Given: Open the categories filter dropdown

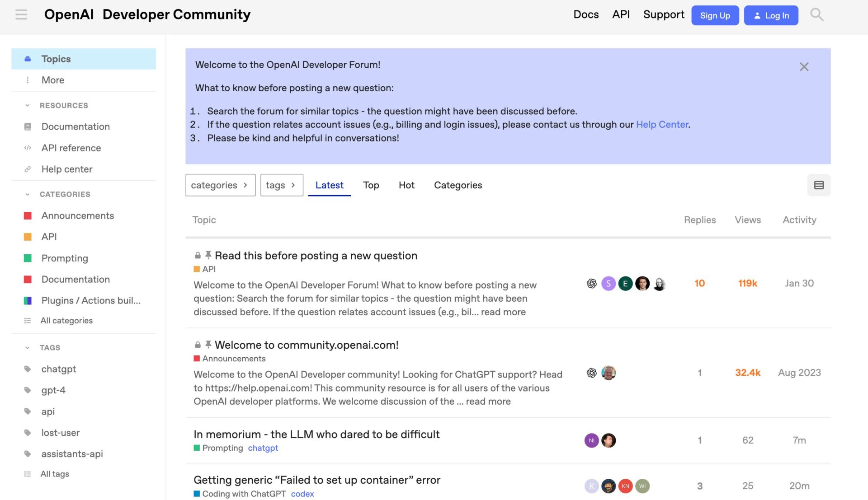Looking at the screenshot, I should [220, 185].
